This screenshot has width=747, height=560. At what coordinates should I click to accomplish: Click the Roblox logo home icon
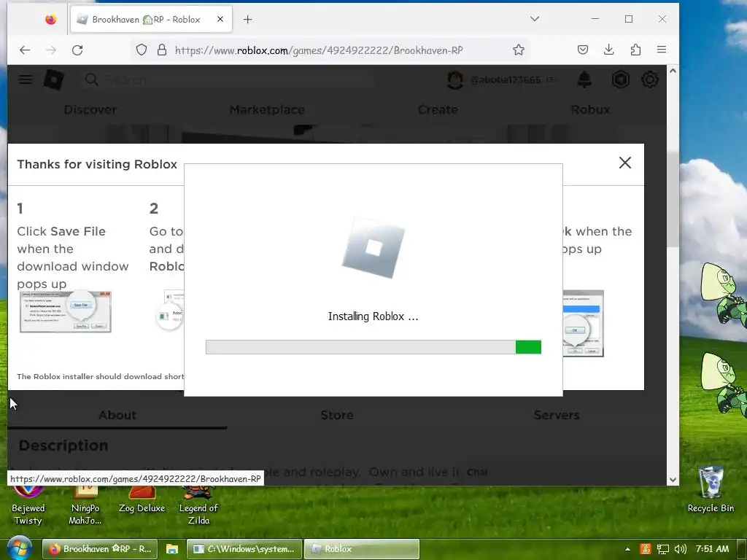coord(53,79)
